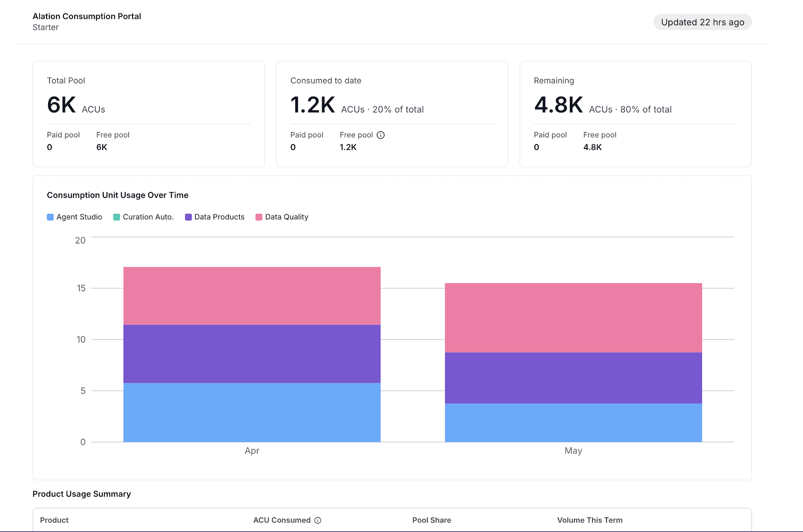Click the Consumed to date card heading
The image size is (803, 532).
point(326,80)
